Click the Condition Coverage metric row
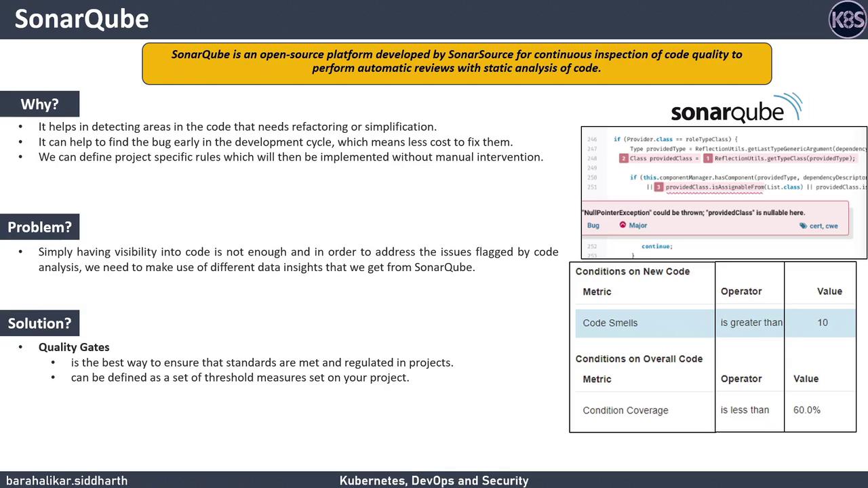 click(x=715, y=410)
